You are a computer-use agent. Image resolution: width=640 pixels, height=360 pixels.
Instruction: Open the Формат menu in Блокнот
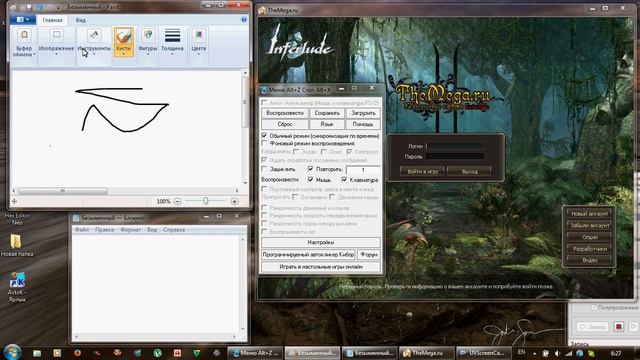130,230
